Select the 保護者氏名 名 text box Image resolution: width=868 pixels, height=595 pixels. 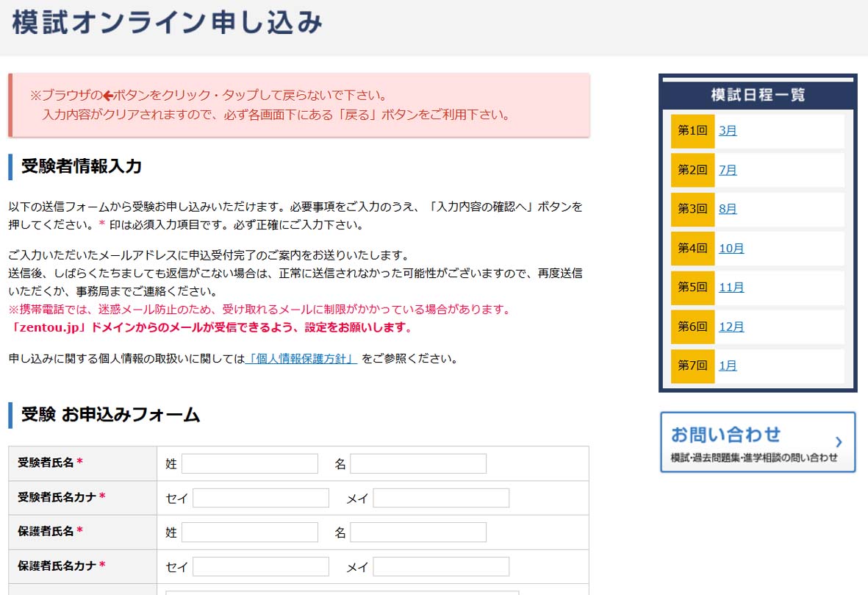click(417, 532)
